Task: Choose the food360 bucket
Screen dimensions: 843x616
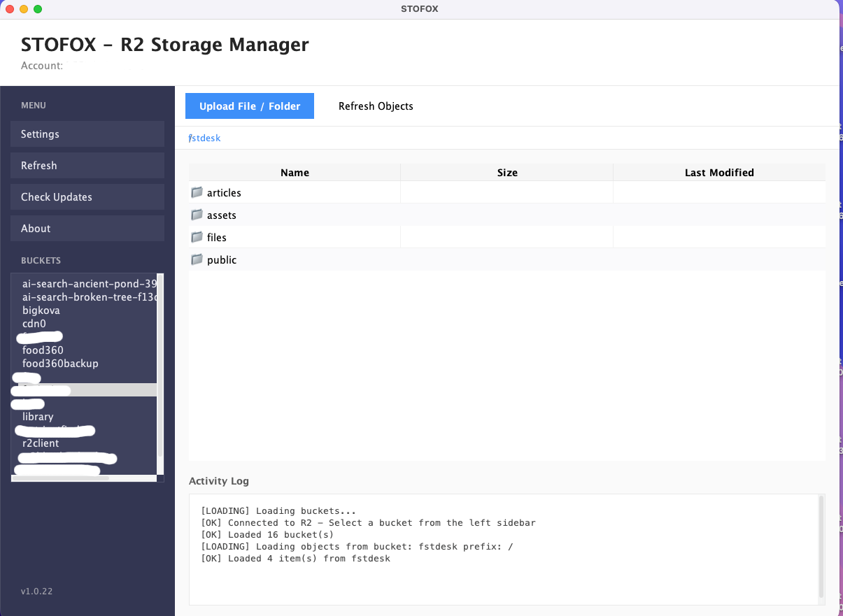Action: tap(43, 350)
